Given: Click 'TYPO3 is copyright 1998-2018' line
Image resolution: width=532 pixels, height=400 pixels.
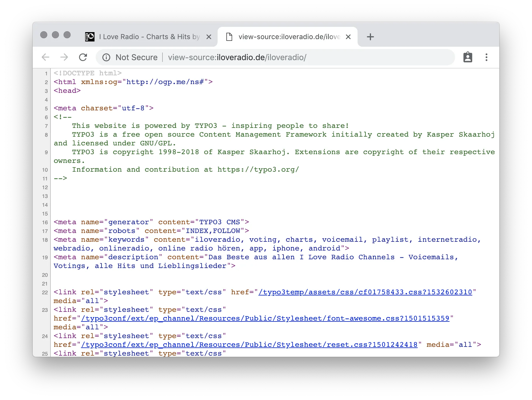Looking at the screenshot, I should click(274, 156).
